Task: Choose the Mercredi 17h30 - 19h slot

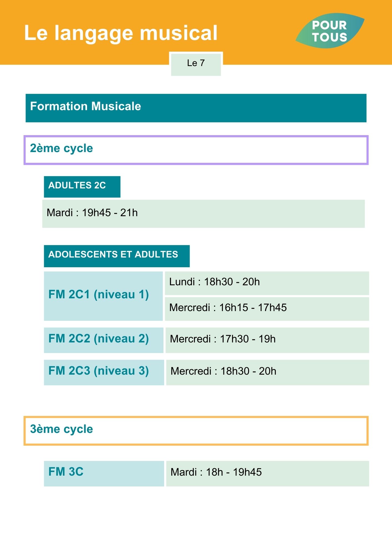Action: [267, 340]
